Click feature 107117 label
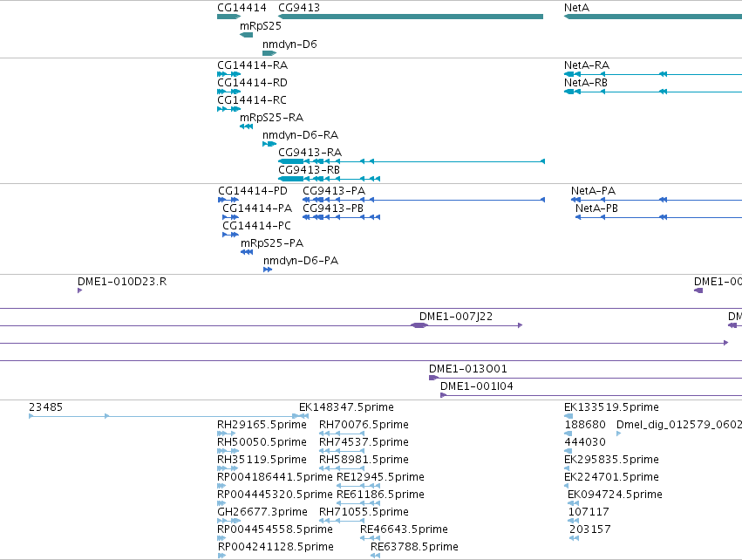This screenshot has width=742, height=560. (589, 513)
